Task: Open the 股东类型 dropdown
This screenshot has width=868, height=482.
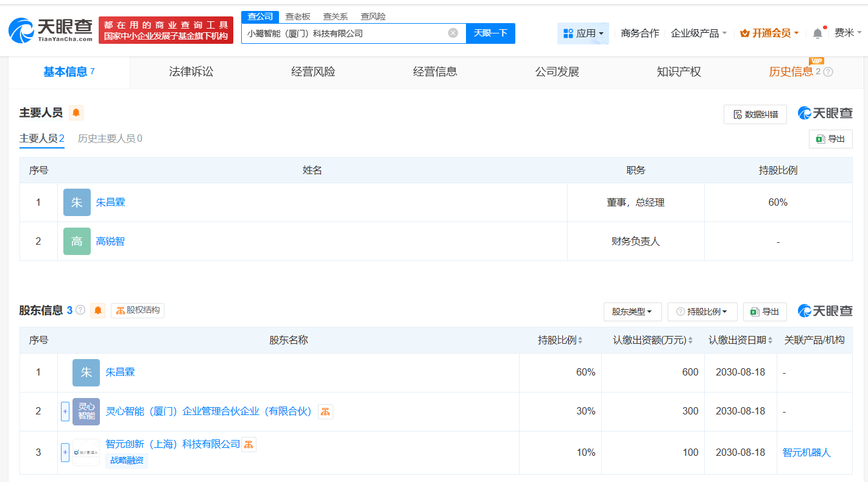Action: coord(632,311)
